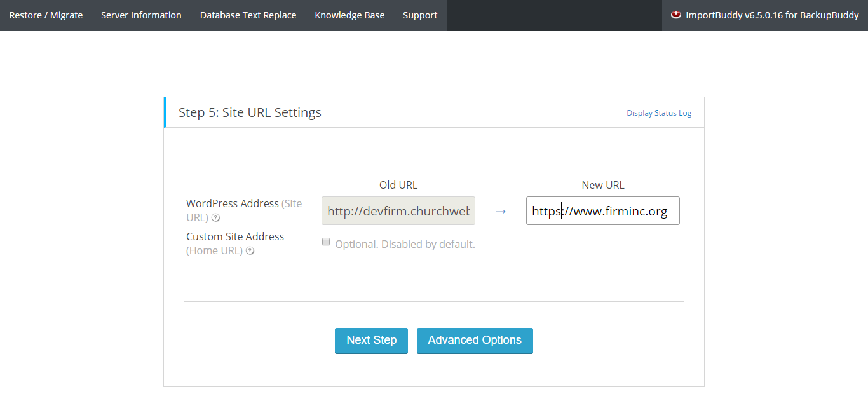Go to Server Information page
The image size is (868, 415).
141,15
